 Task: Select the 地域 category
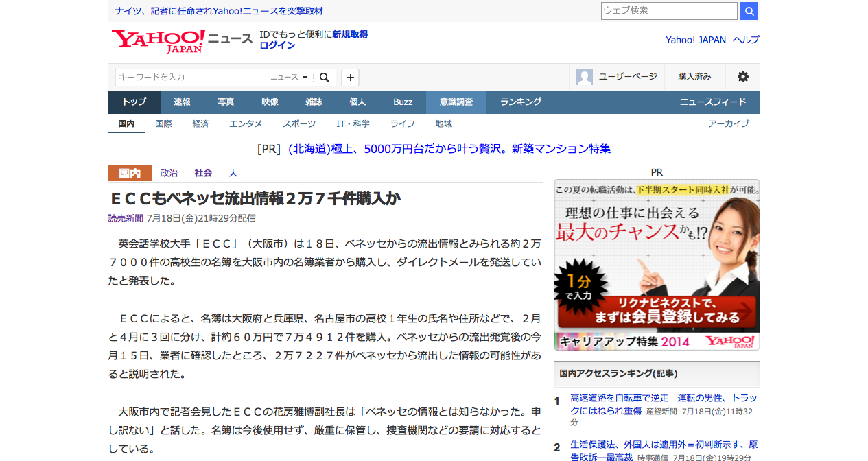pyautogui.click(x=443, y=124)
